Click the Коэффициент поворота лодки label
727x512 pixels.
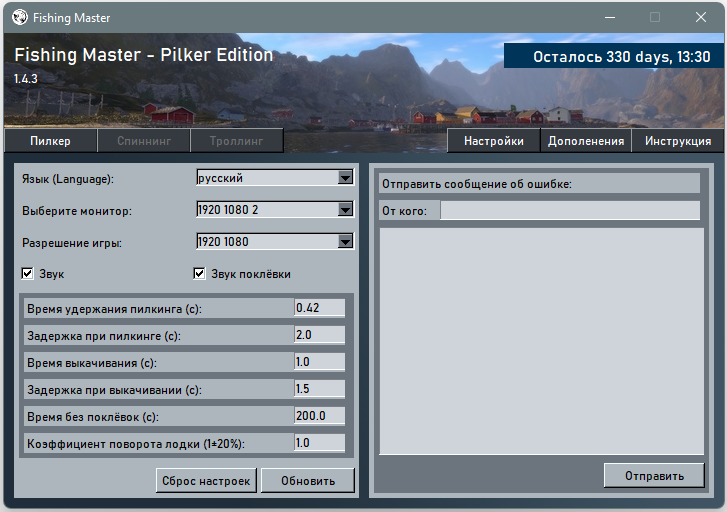(x=136, y=444)
